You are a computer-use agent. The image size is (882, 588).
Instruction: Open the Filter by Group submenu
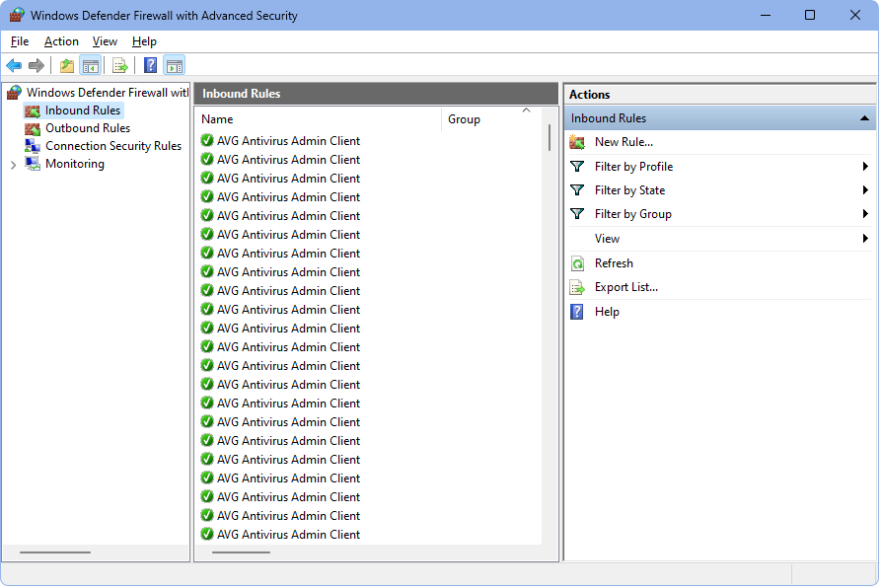(x=632, y=214)
